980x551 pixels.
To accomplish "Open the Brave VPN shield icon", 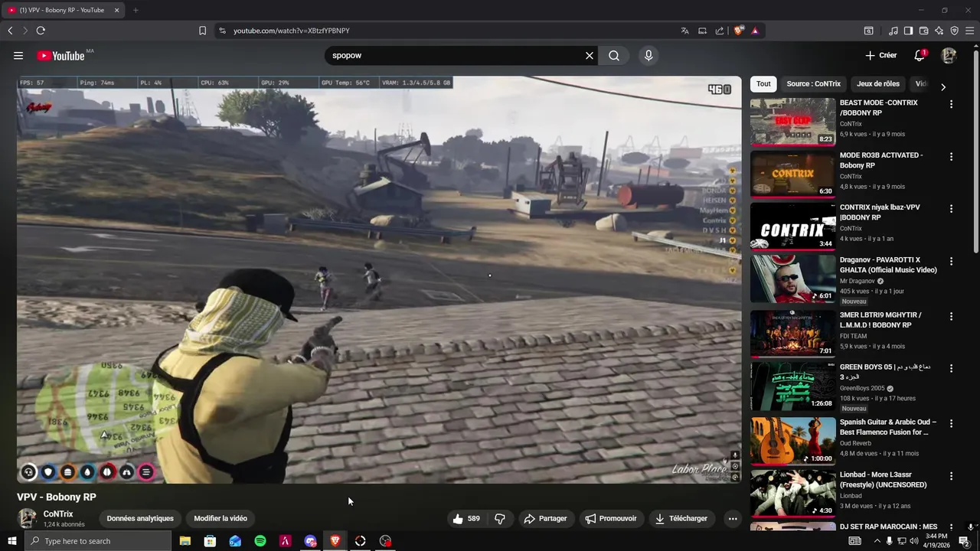I will pos(954,31).
